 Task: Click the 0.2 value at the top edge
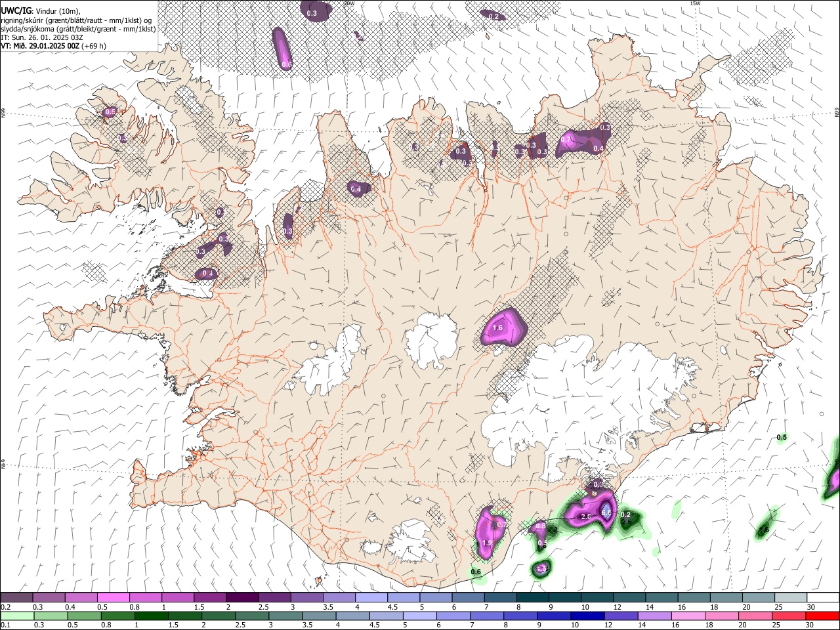click(x=493, y=16)
